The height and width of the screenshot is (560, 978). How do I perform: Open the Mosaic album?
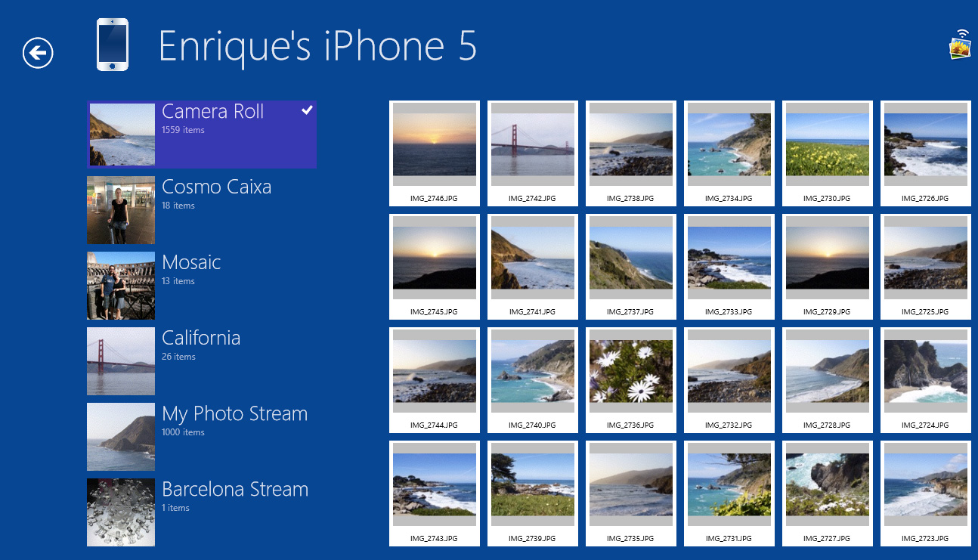[202, 286]
